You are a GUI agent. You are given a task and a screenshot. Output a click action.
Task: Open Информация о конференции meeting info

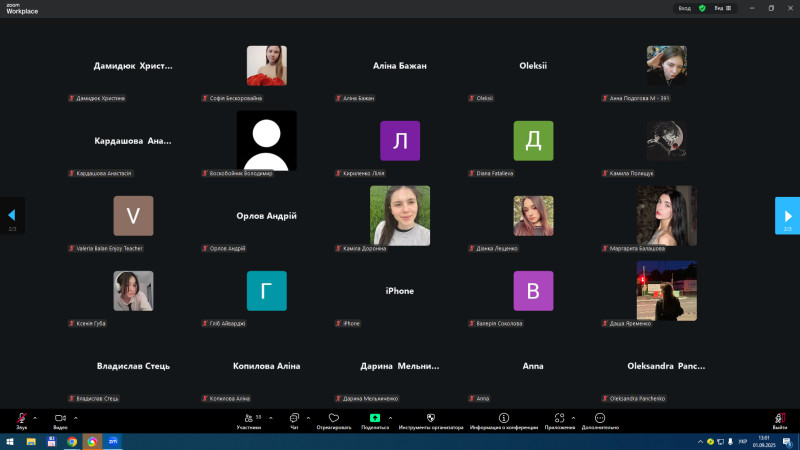point(504,419)
